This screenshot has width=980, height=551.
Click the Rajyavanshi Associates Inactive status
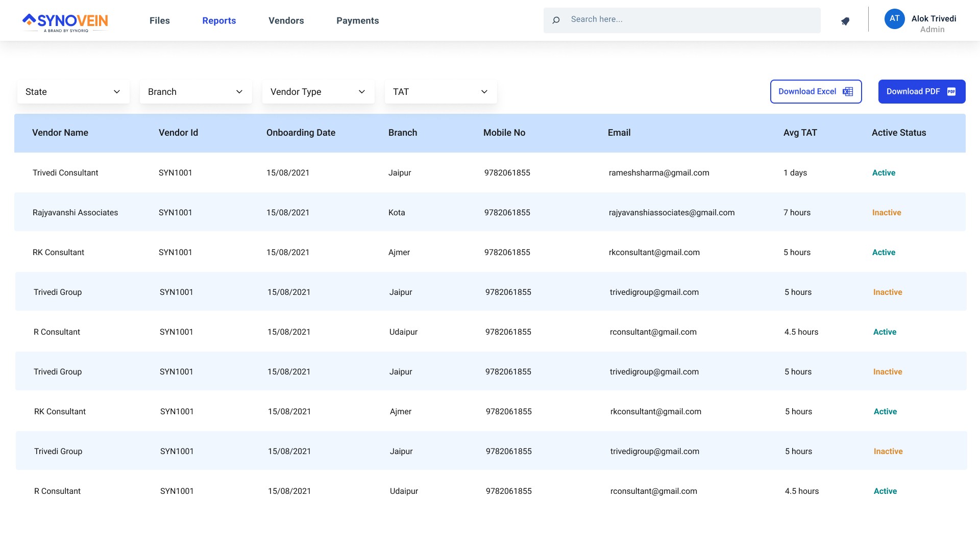[x=886, y=213]
